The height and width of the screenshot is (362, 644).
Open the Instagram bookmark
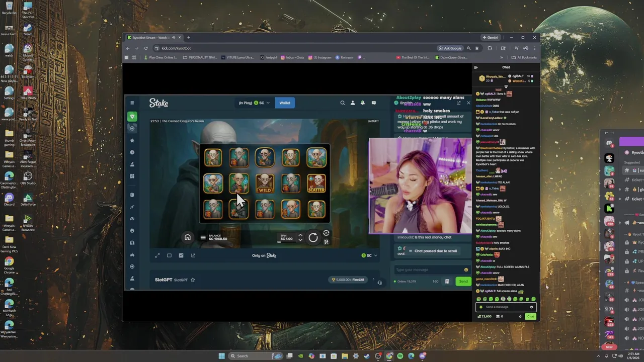pyautogui.click(x=320, y=57)
